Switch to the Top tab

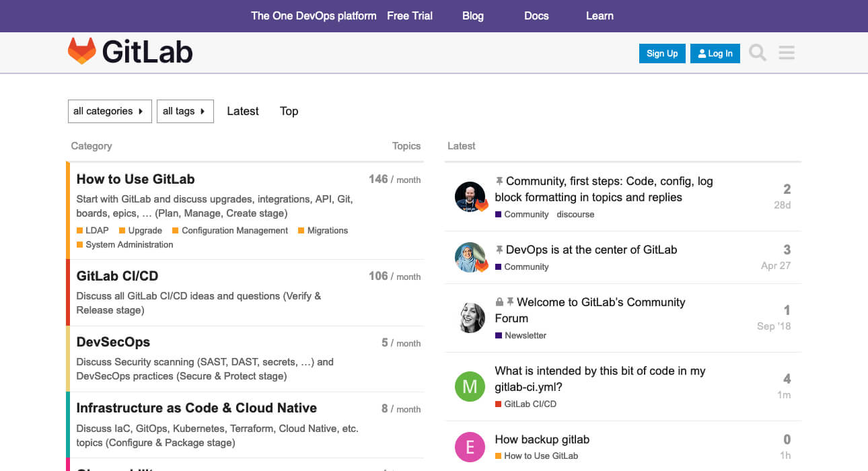pyautogui.click(x=289, y=111)
